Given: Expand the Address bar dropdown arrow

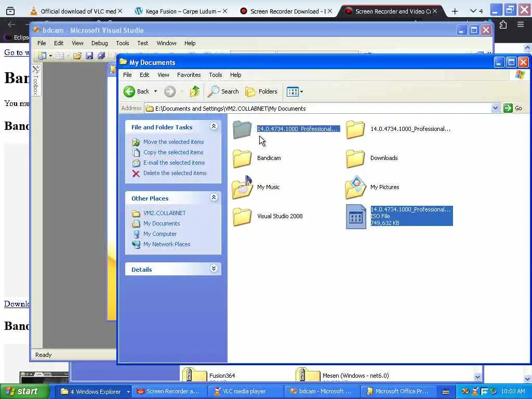Looking at the screenshot, I should click(x=495, y=108).
